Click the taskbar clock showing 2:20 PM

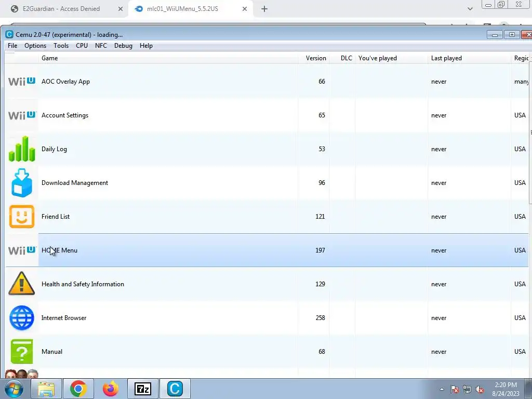[506, 389]
